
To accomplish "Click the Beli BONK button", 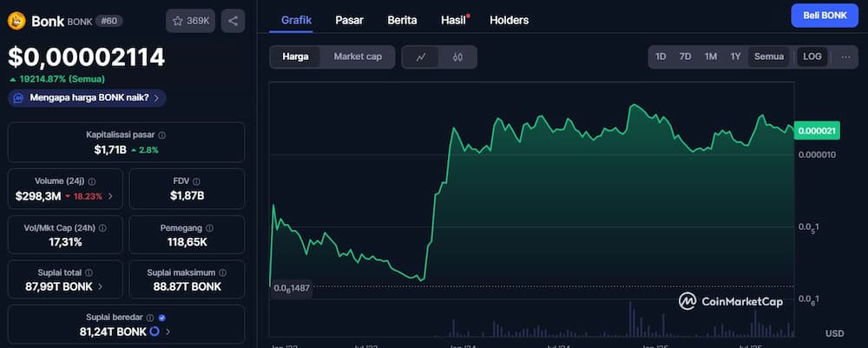I will 825,16.
